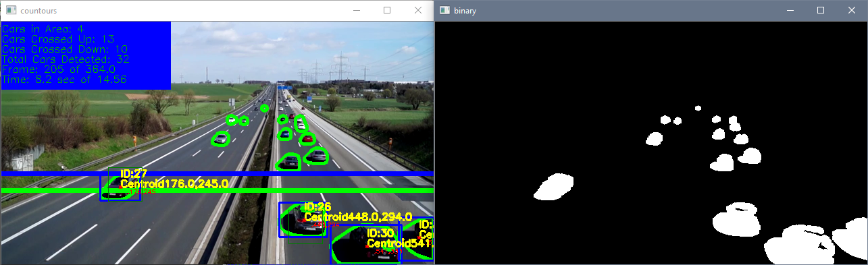Click the 'Cars in Area: 4' overlay text

tap(43, 29)
